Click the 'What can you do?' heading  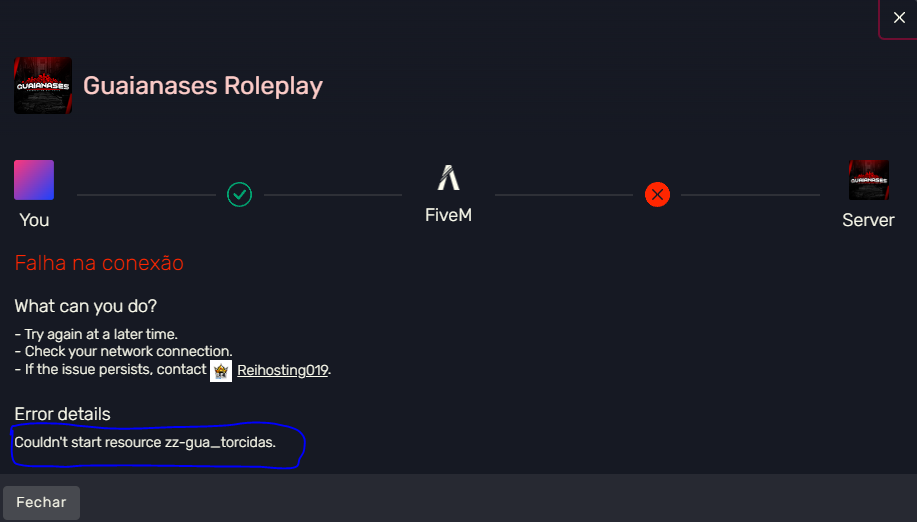[86, 306]
